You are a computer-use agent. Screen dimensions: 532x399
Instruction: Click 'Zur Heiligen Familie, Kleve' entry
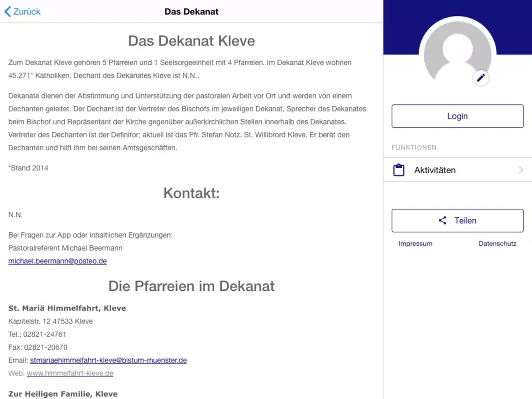tap(63, 394)
